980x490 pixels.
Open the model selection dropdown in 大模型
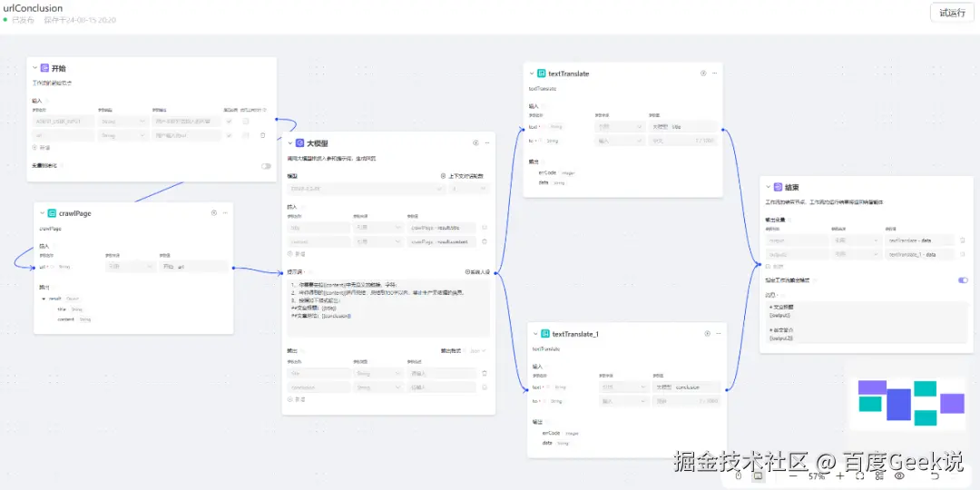[365, 188]
